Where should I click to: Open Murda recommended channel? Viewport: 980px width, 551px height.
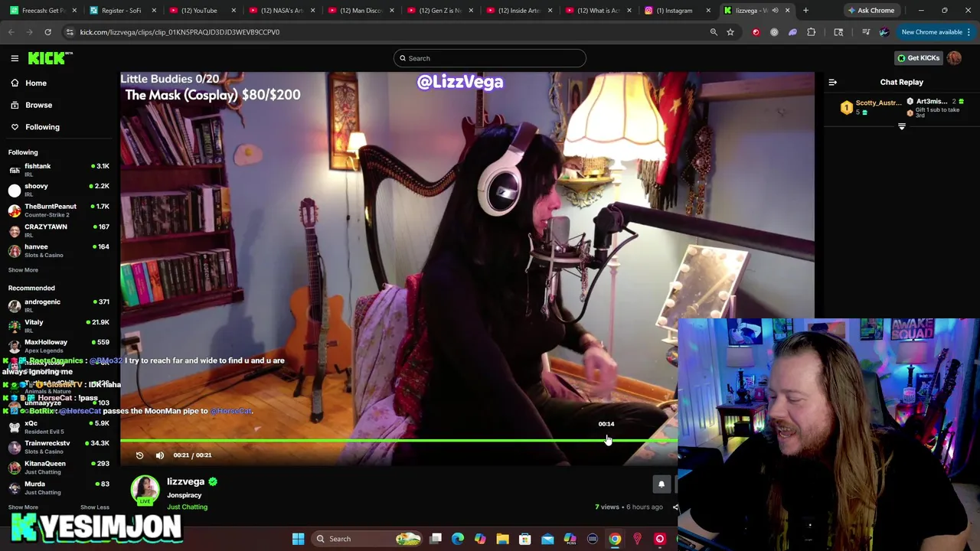click(x=60, y=487)
